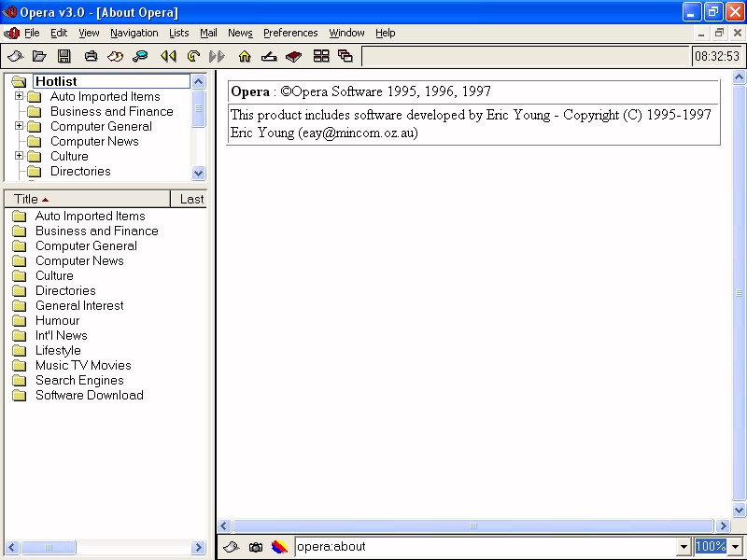The height and width of the screenshot is (560, 747).
Task: Open the Edit menu
Action: click(59, 33)
